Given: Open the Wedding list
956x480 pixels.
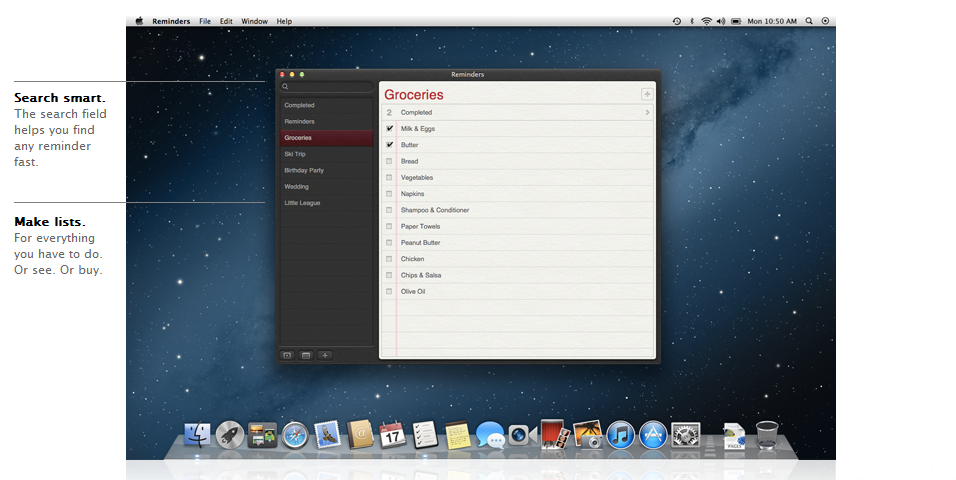Looking at the screenshot, I should 327,187.
